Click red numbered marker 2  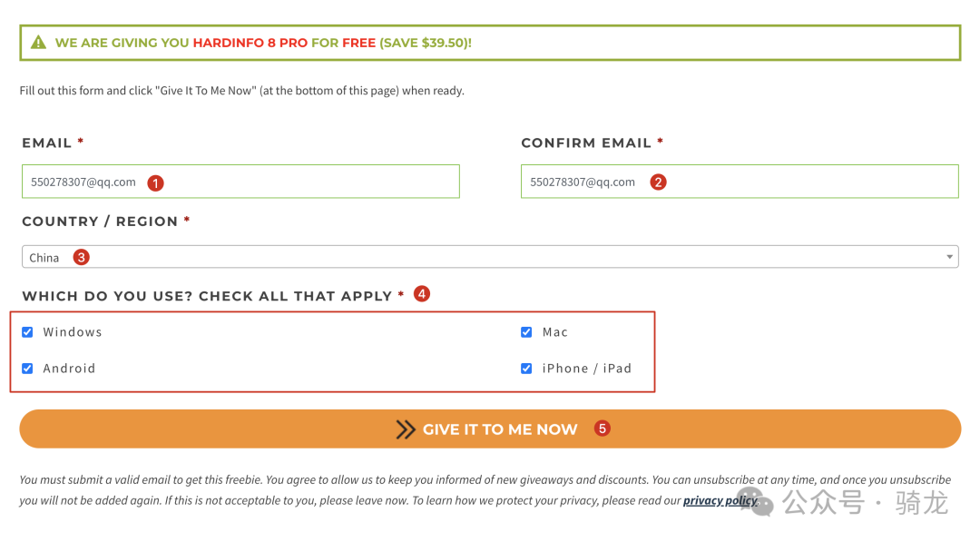[658, 182]
